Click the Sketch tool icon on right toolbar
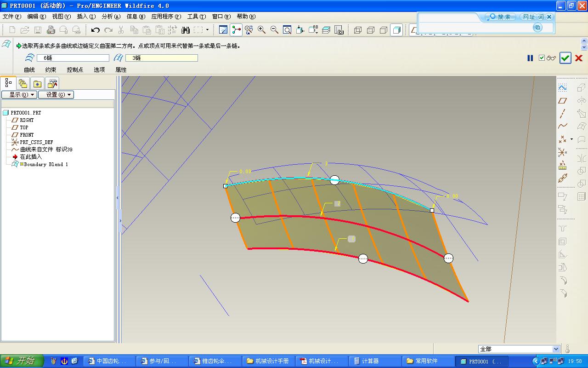The image size is (588, 368). click(562, 87)
